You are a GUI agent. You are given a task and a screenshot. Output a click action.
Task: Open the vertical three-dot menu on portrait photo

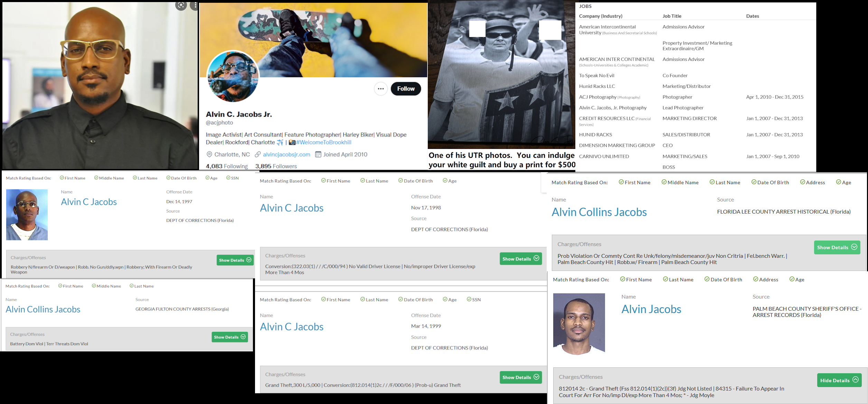pyautogui.click(x=196, y=5)
